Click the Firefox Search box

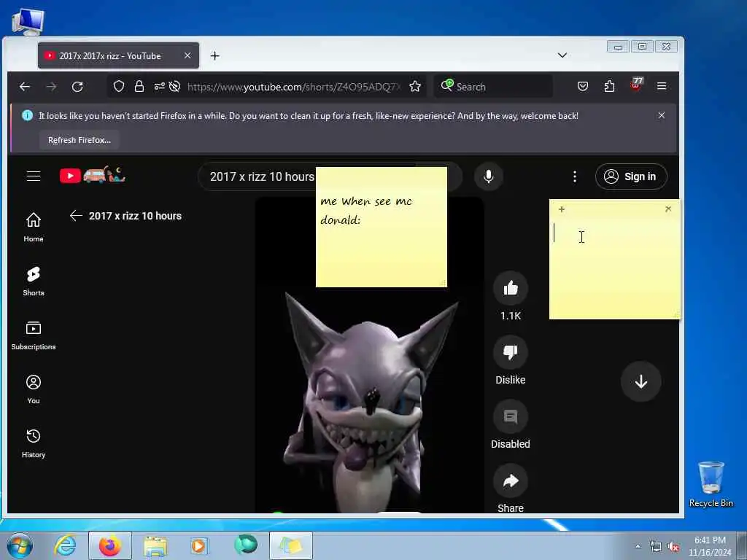[493, 87]
